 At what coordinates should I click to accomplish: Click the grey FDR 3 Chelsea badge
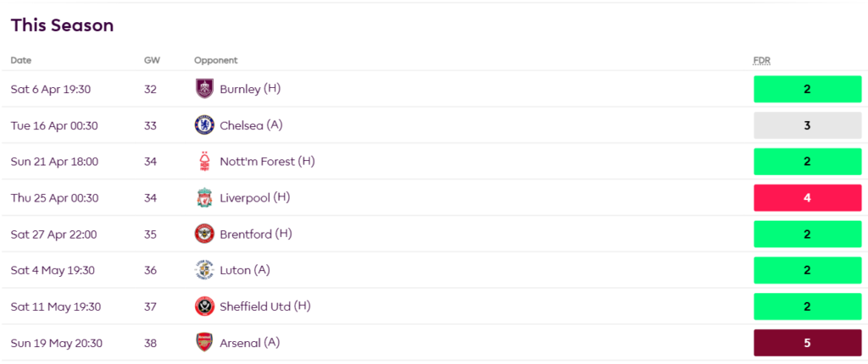tap(807, 125)
